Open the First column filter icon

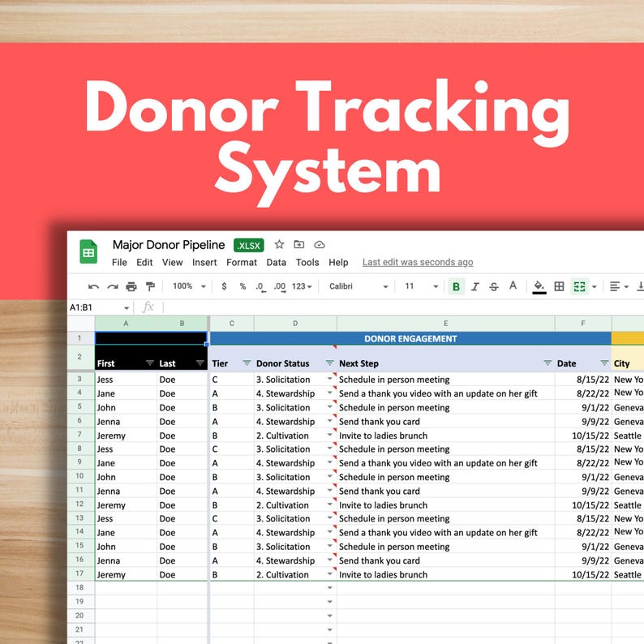click(150, 363)
